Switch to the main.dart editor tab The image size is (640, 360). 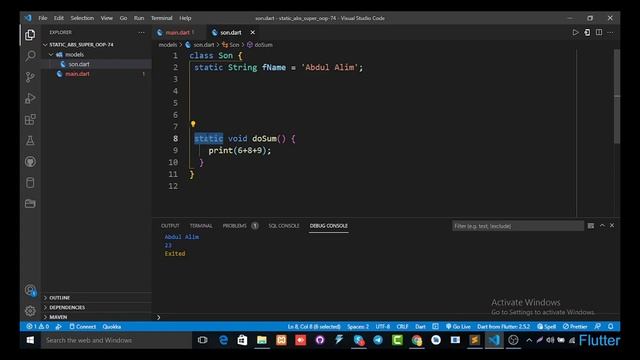177,32
